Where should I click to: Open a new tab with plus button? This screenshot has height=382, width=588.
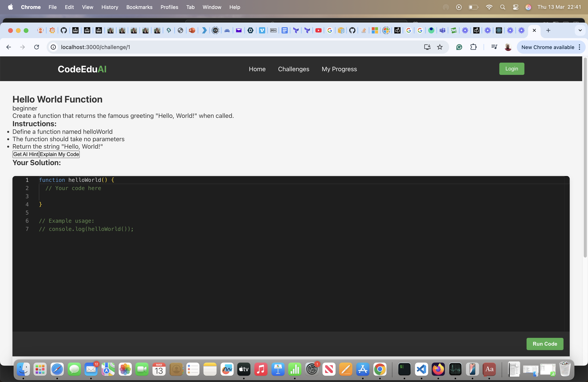click(x=548, y=30)
